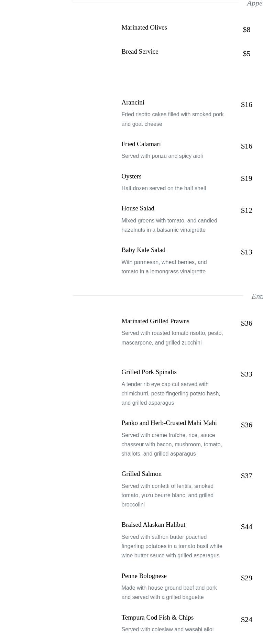Click the Arancini description text

pos(172,119)
